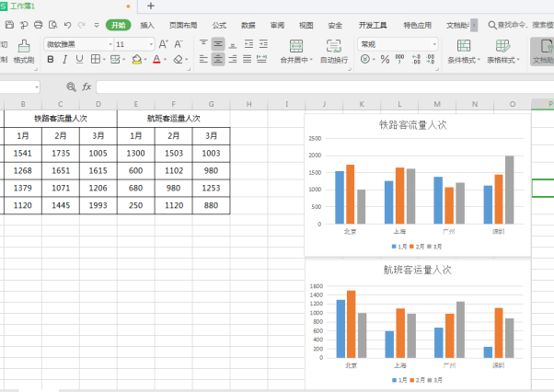Increase indent icon
The width and height of the screenshot is (554, 392).
point(263,44)
